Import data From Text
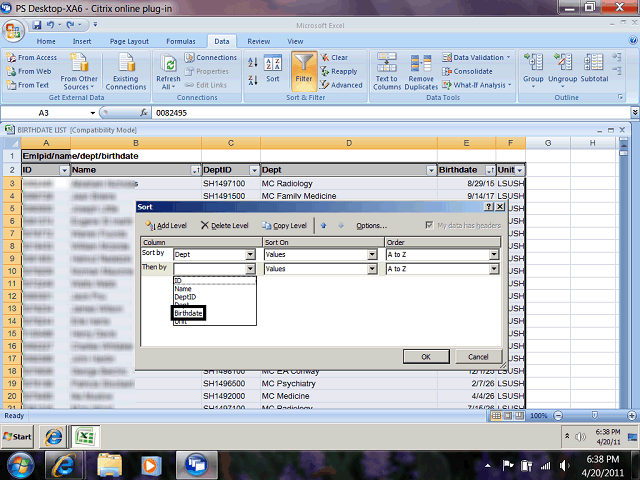640x480 pixels. 28,85
